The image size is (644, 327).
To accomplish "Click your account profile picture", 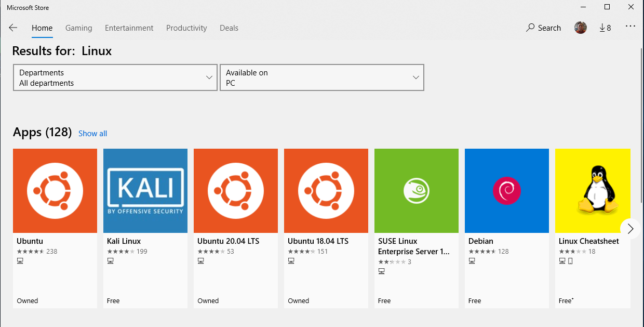I will [580, 28].
